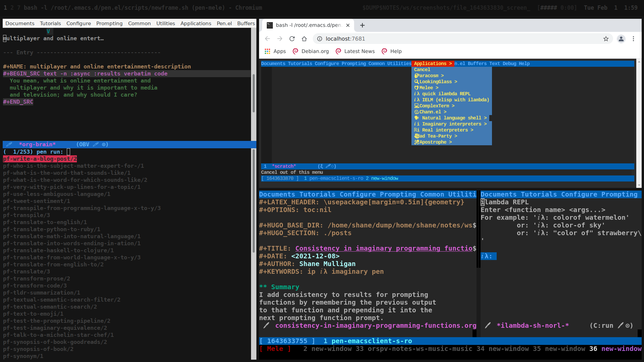644x362 pixels.
Task: Select pf-translate-python-to-ruby/1 candidate
Action: point(52,229)
